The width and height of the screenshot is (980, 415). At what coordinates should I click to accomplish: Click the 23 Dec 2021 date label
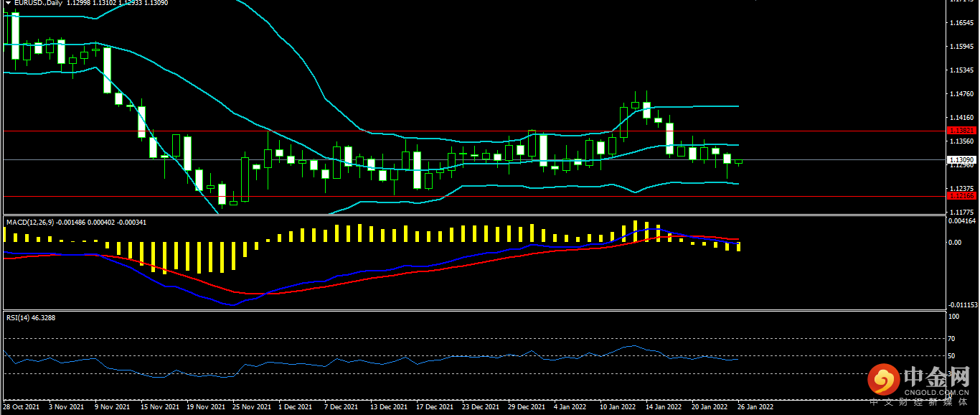click(x=481, y=407)
